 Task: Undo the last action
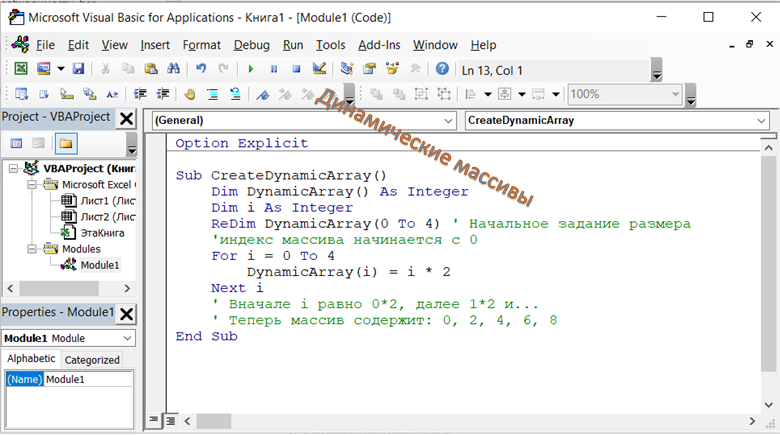tap(201, 69)
